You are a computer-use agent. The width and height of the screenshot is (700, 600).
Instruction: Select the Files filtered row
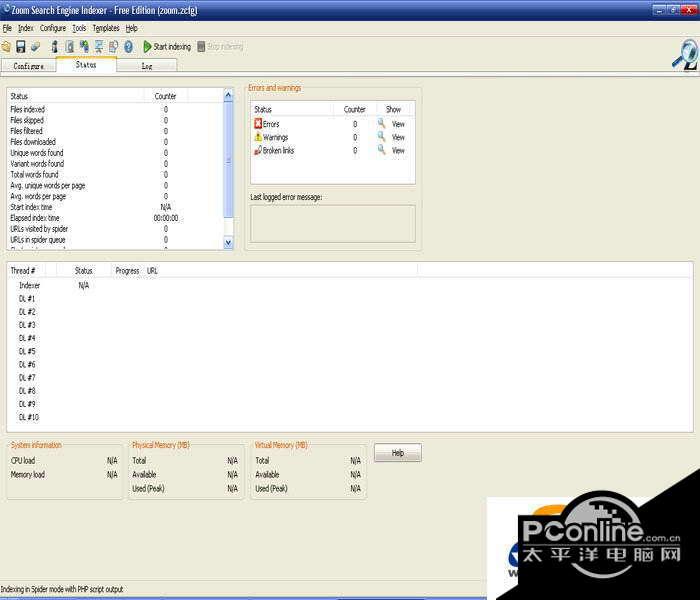(115, 131)
